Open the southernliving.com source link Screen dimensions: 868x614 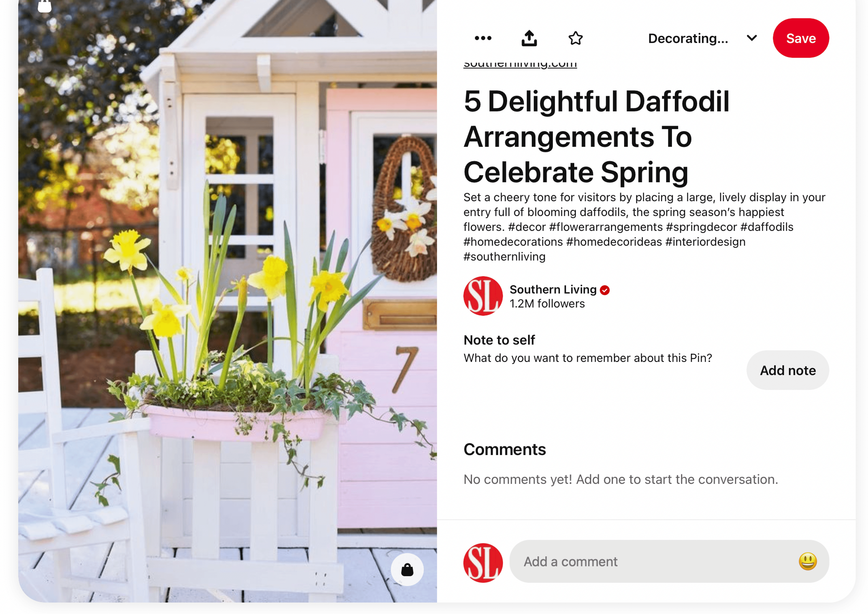pos(520,64)
